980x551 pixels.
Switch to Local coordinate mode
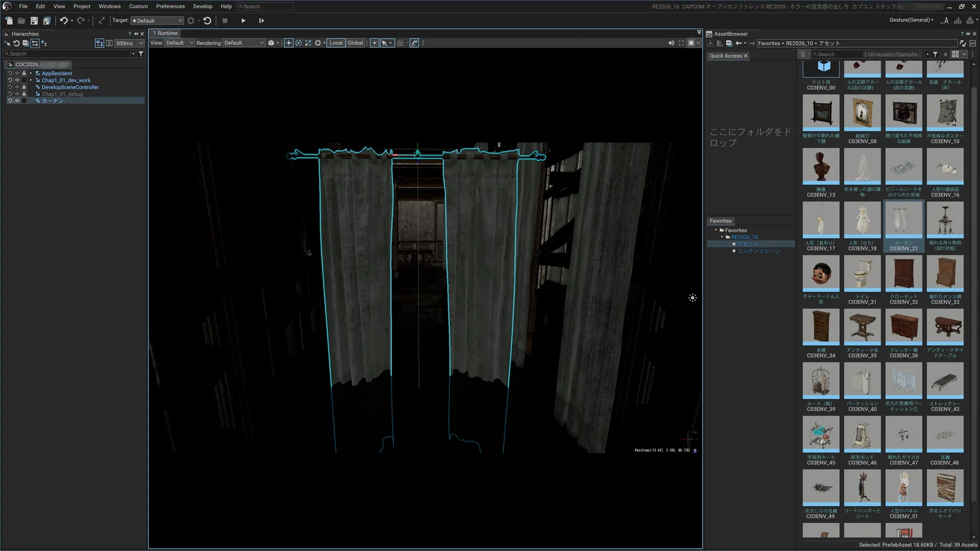click(336, 43)
